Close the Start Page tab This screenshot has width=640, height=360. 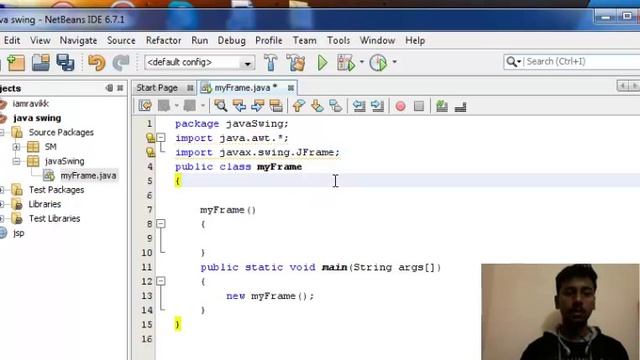(190, 88)
